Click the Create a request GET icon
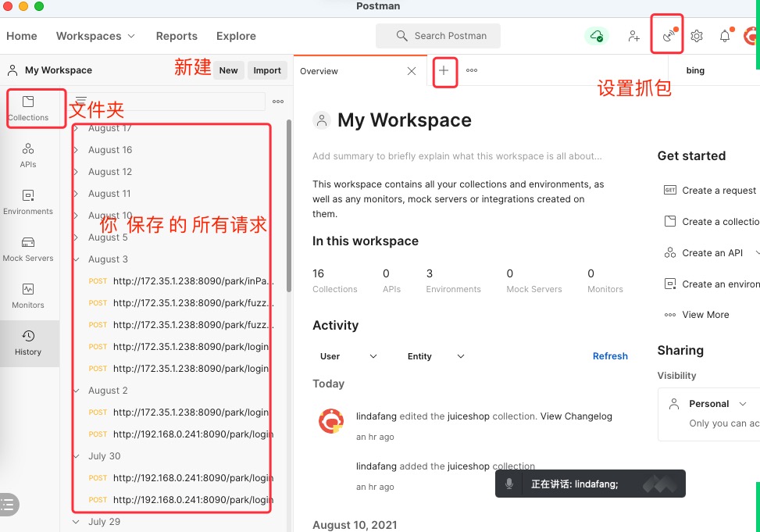The image size is (760, 532). click(670, 190)
